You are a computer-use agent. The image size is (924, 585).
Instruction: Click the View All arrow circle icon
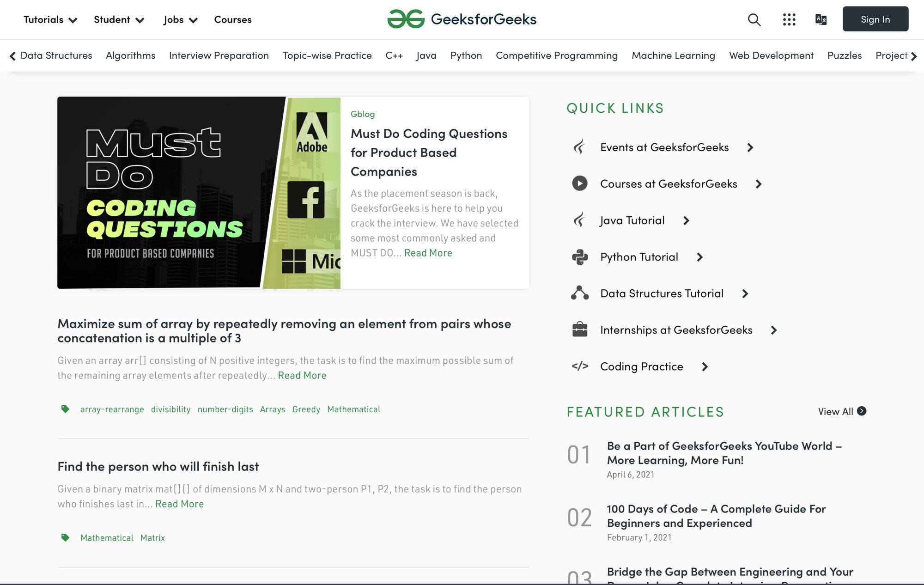point(862,411)
